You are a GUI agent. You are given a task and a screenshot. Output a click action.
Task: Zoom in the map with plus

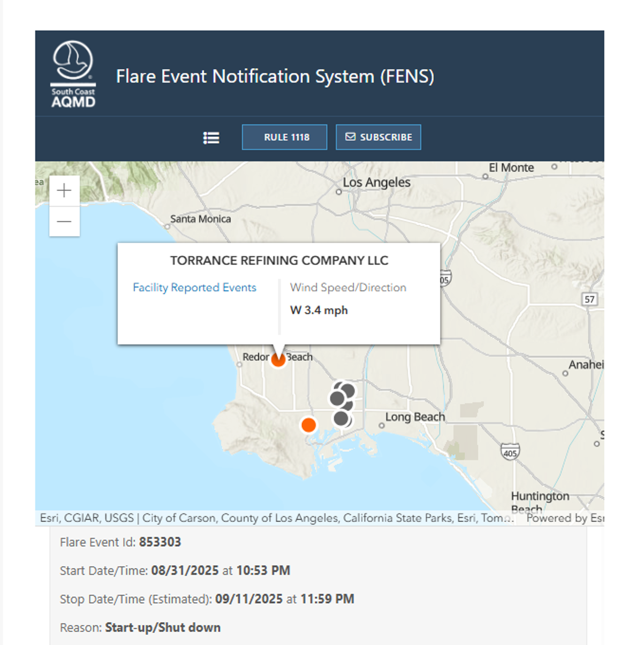tap(64, 191)
